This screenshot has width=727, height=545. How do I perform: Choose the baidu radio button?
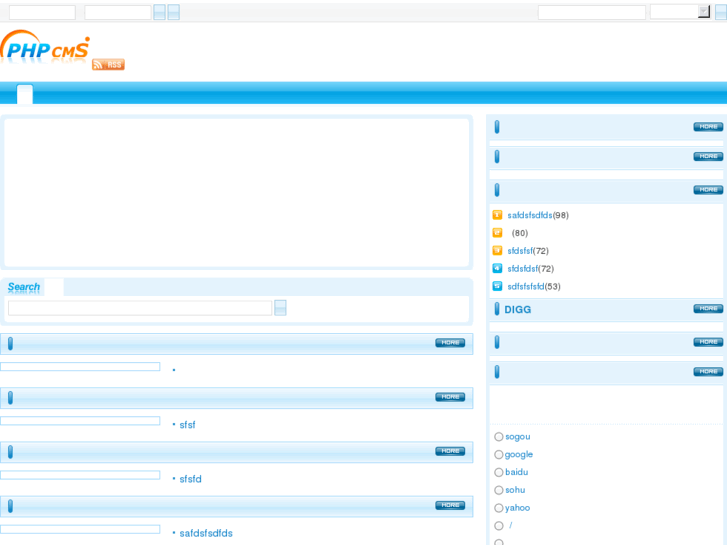(x=498, y=472)
